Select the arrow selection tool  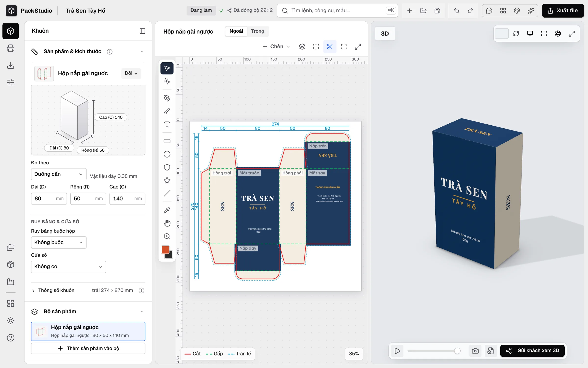(167, 68)
